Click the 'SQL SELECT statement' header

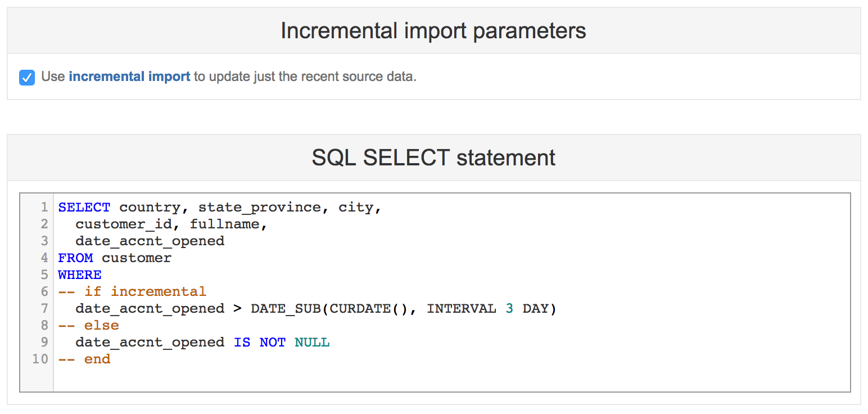[x=433, y=157]
